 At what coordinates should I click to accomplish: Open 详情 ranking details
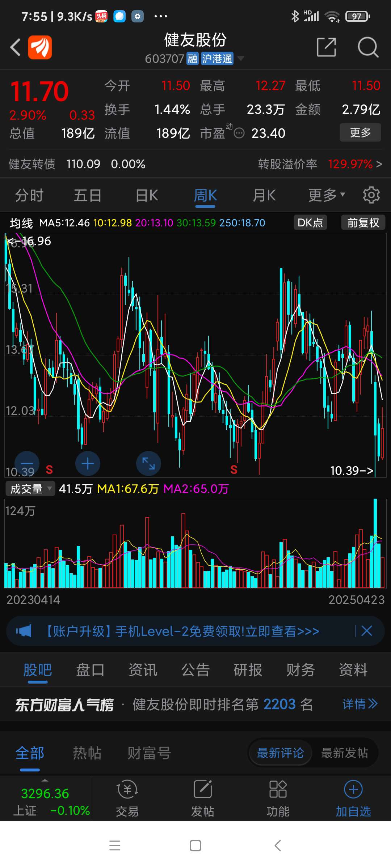click(360, 704)
